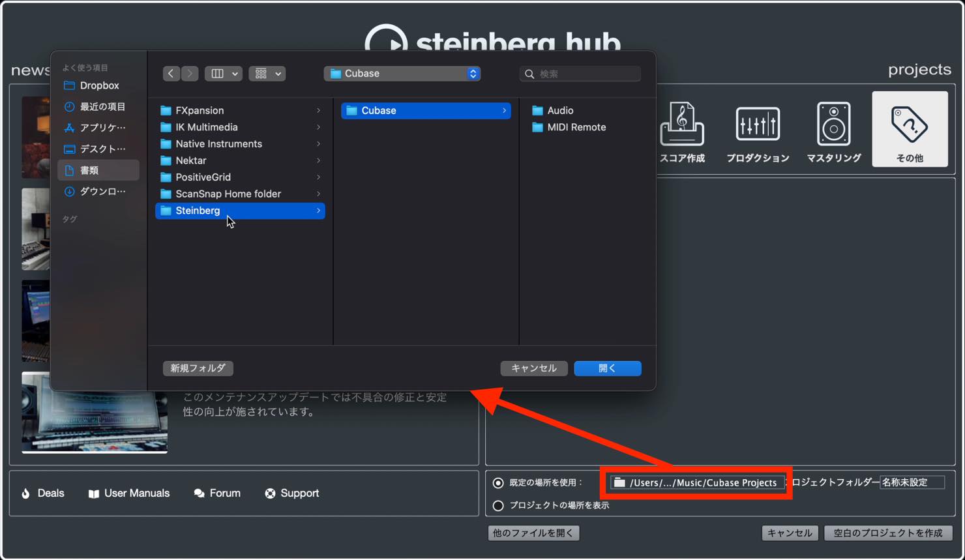Click キャンセル in the file dialog

(534, 368)
